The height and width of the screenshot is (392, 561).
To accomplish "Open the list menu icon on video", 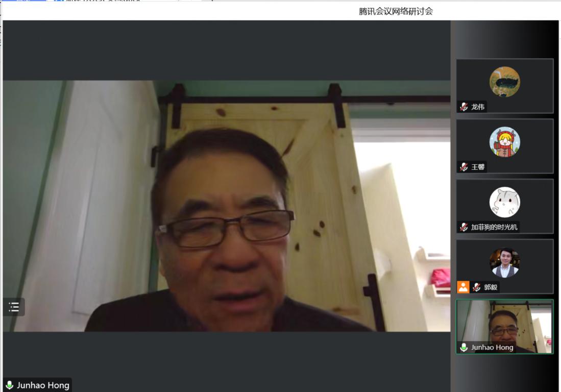I will click(14, 307).
